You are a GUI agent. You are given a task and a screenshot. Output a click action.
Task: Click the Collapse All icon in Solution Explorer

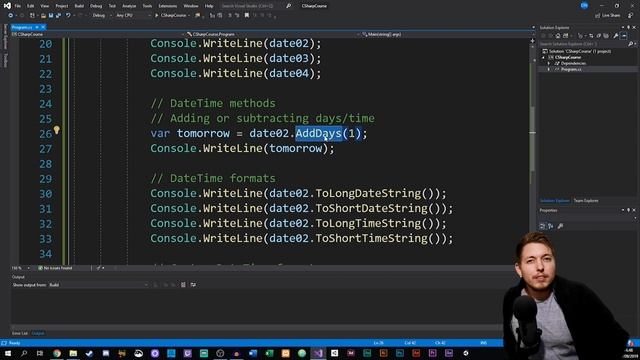pyautogui.click(x=598, y=36)
